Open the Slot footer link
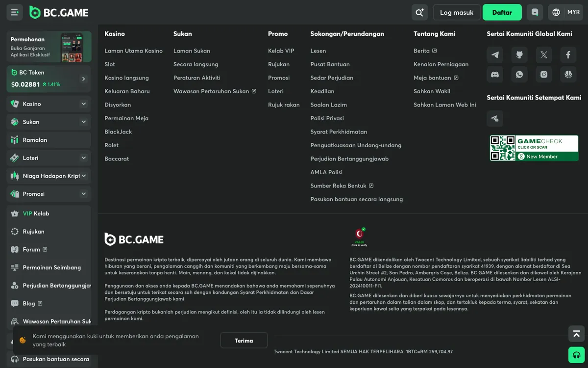The height and width of the screenshot is (368, 588). click(110, 64)
